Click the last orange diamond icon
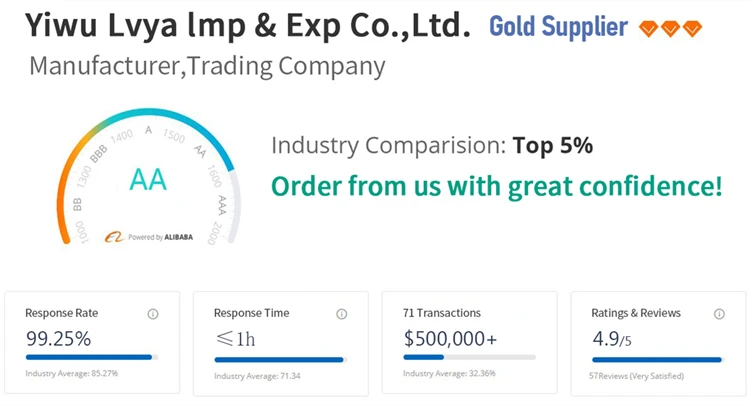Viewport: 750px width, 406px height. click(692, 29)
